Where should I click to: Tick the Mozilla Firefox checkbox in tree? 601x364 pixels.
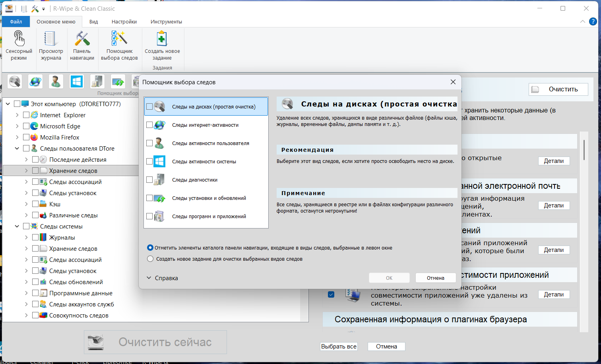[26, 137]
